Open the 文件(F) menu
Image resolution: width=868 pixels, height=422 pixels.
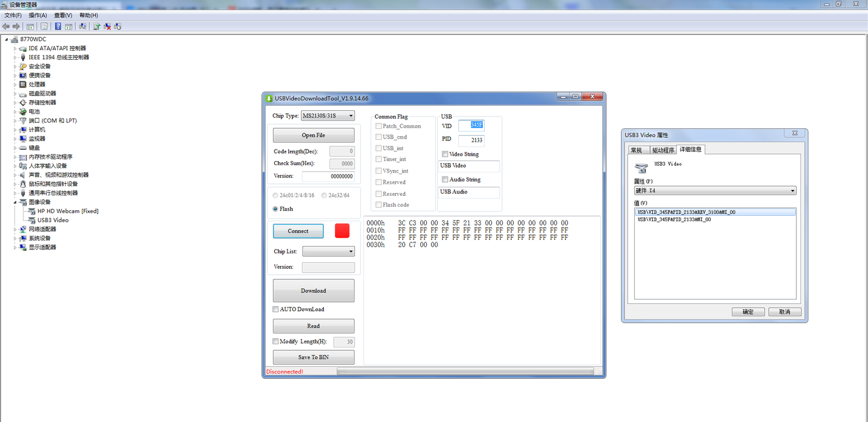[x=13, y=15]
